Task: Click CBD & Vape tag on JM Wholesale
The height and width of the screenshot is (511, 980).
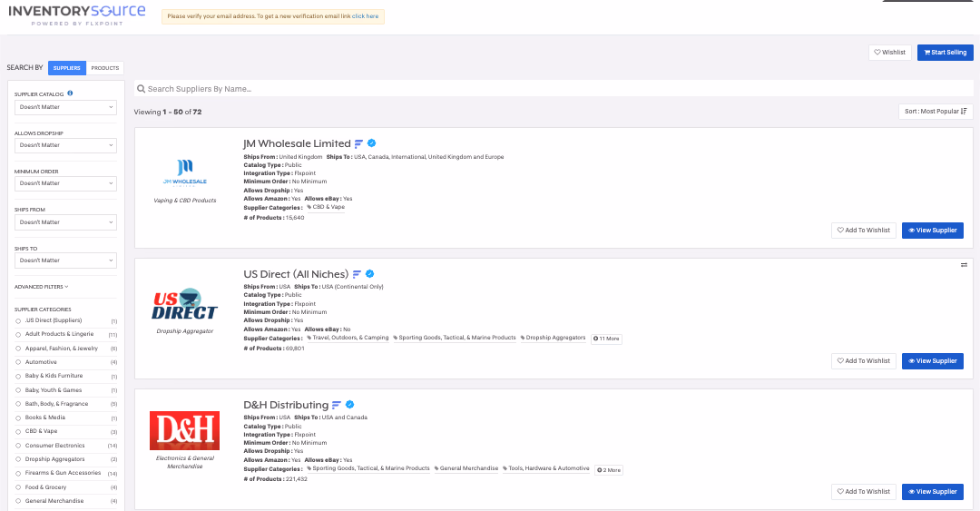Action: click(326, 207)
